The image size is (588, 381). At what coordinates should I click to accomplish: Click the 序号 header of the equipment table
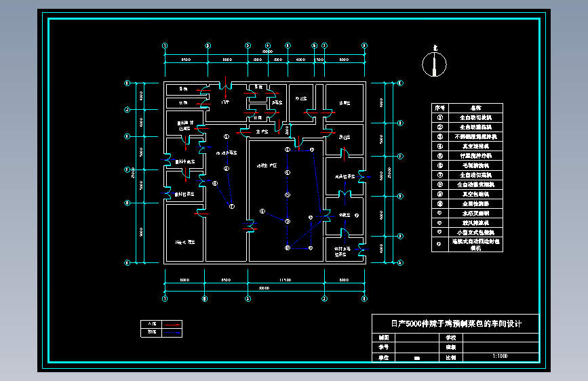click(x=440, y=108)
